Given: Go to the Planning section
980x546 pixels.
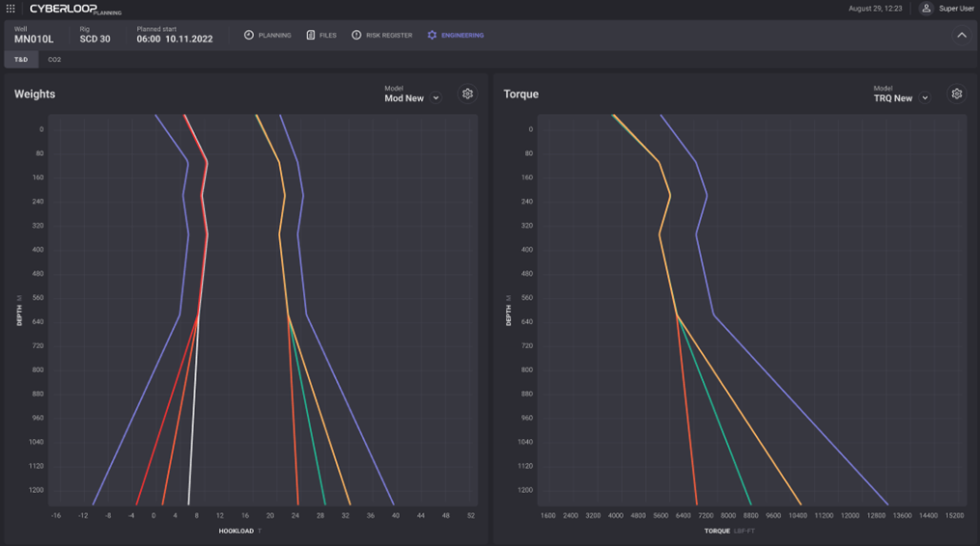Looking at the screenshot, I should coord(267,36).
